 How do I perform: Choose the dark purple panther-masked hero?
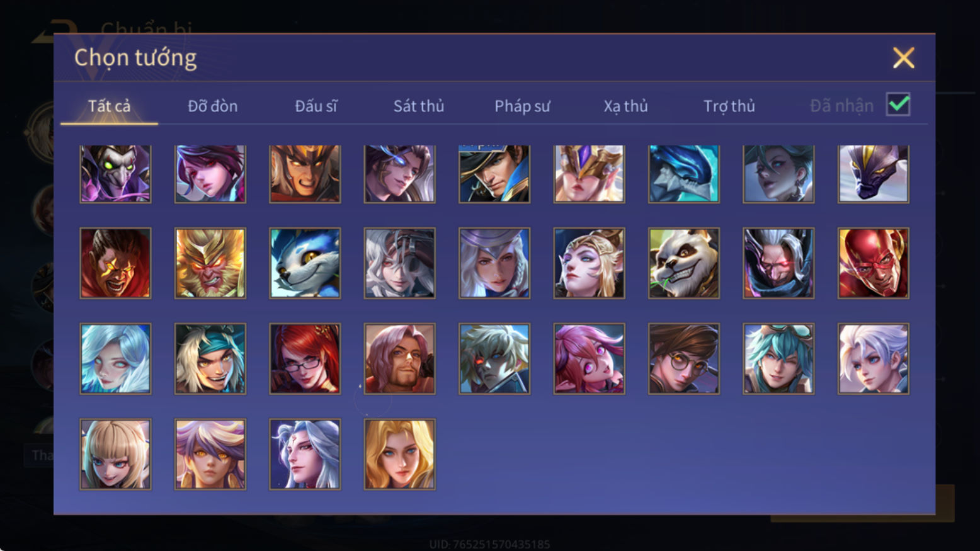click(x=873, y=174)
